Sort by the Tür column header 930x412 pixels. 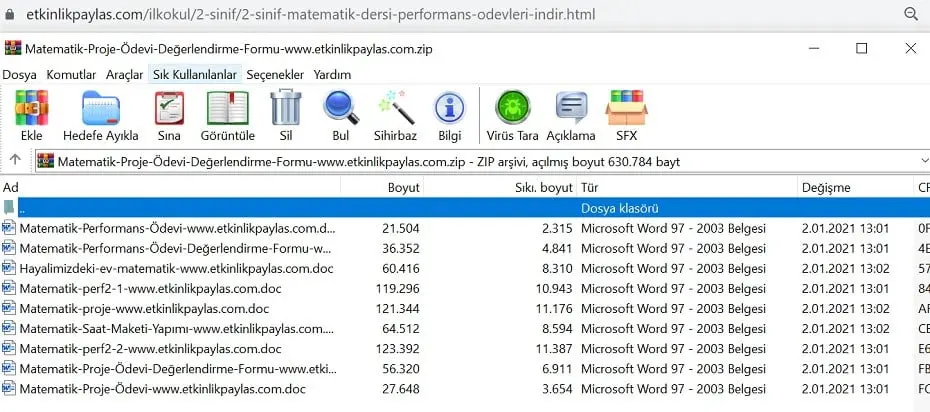pos(687,187)
